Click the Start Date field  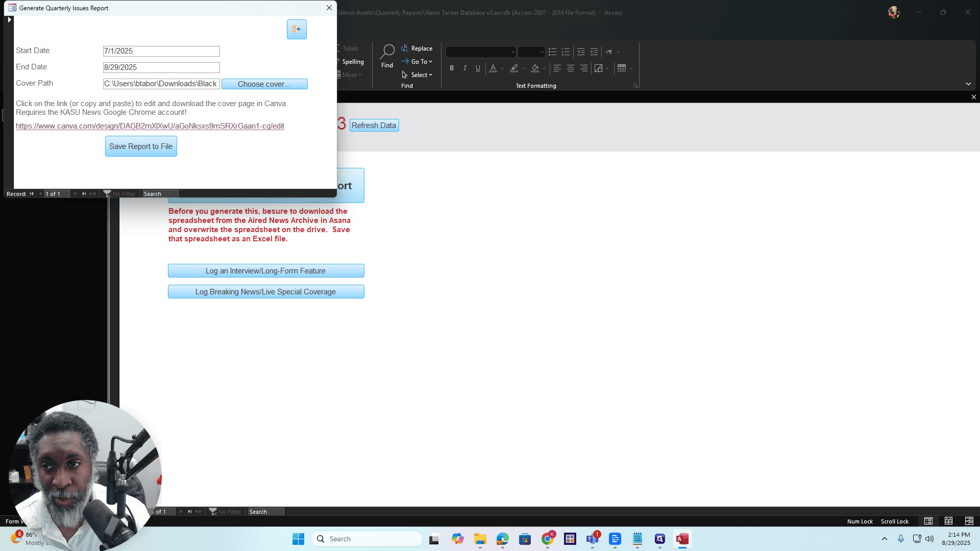(x=161, y=51)
